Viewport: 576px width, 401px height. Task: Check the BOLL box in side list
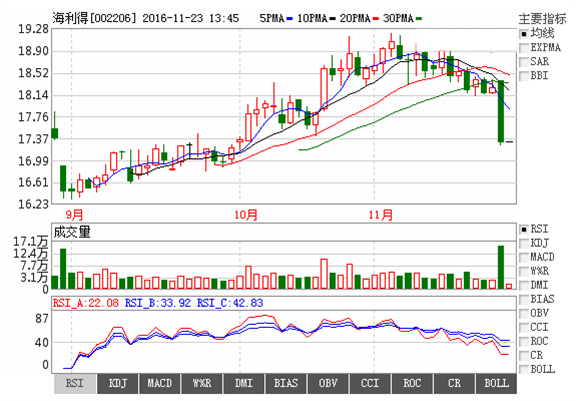pos(524,369)
